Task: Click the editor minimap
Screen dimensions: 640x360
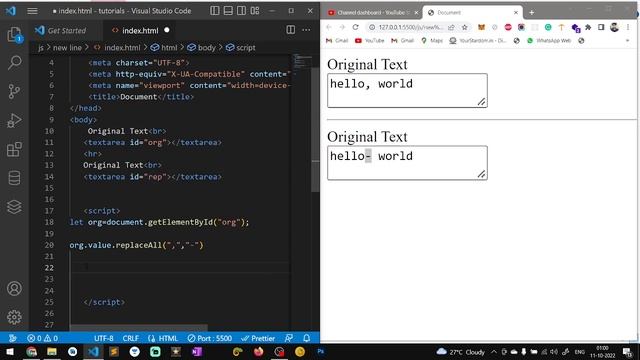Action: pos(301,61)
